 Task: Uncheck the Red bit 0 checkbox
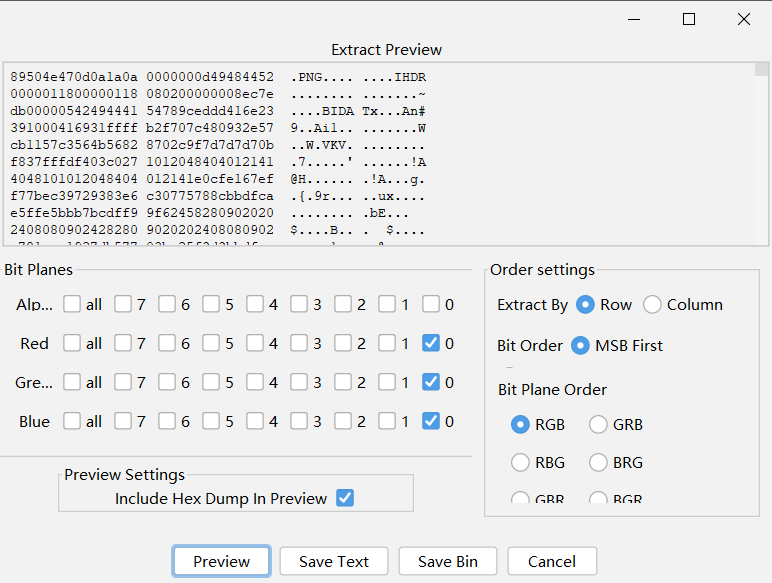[x=431, y=343]
